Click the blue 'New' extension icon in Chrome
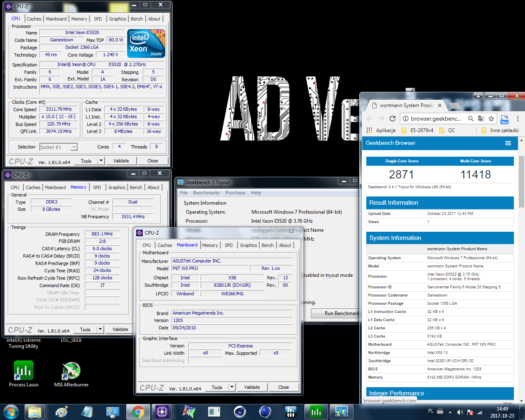The height and width of the screenshot is (420, 525). (x=504, y=119)
